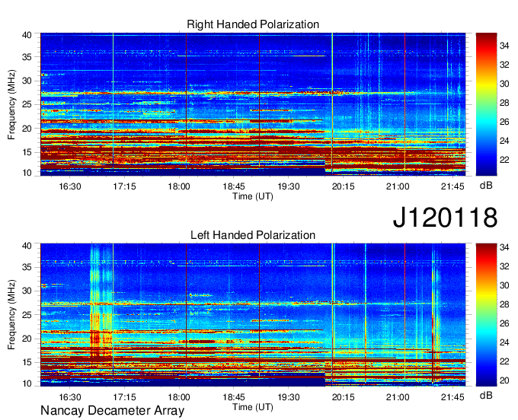Click the 28 dB label on Right Handed colorbar
This screenshot has height=420, width=518.
click(x=504, y=103)
